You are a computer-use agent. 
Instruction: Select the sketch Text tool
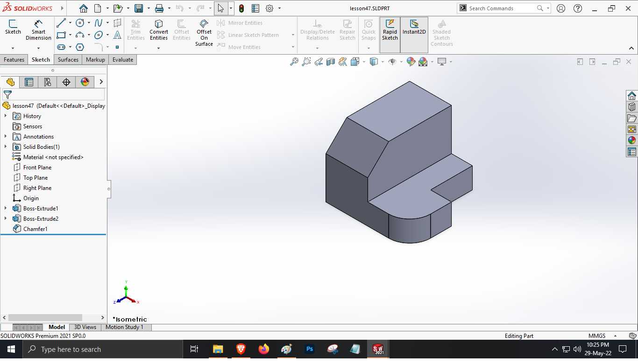click(117, 35)
